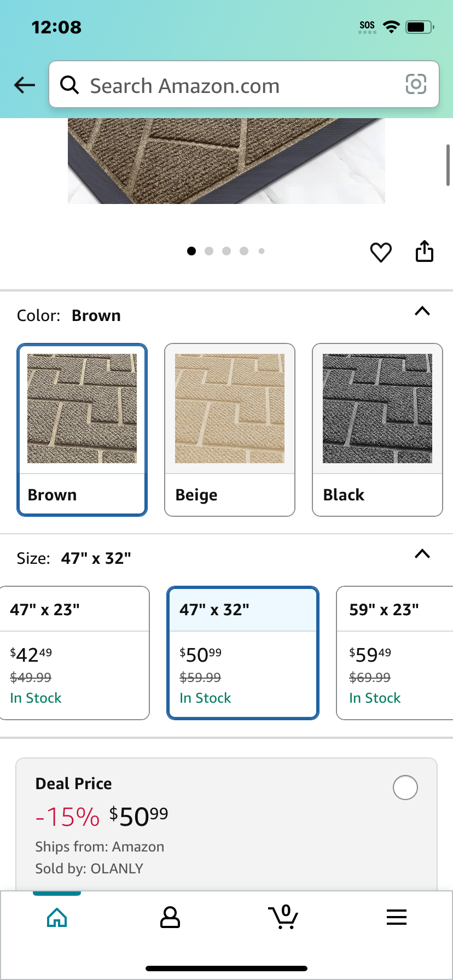453x980 pixels.
Task: Select the Deal Price radio button
Action: [405, 787]
